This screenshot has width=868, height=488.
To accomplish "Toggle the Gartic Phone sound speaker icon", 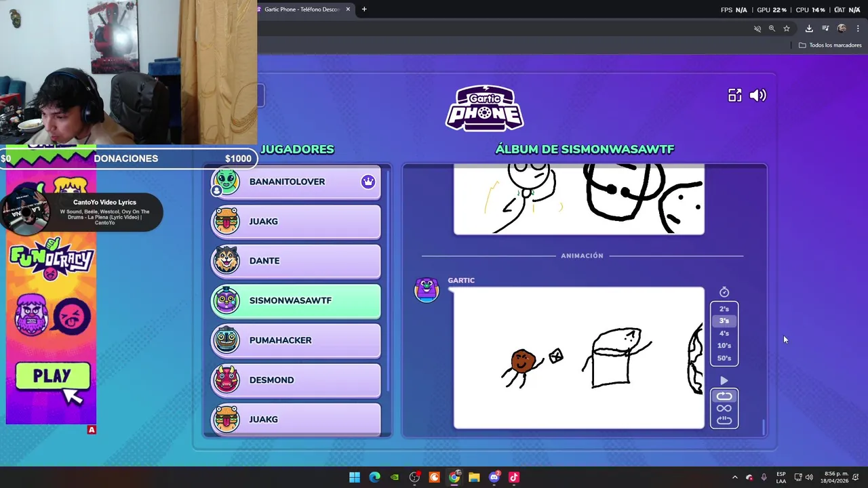I will pos(758,96).
